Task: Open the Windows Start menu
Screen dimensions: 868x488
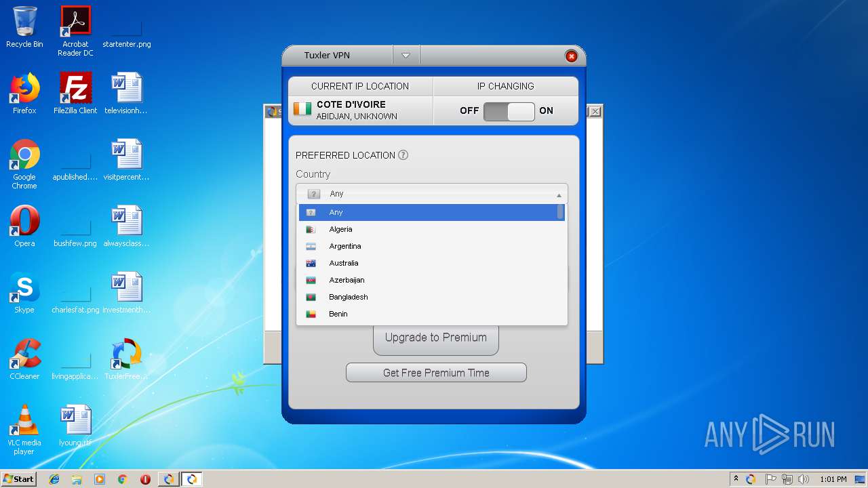Action: (19, 479)
